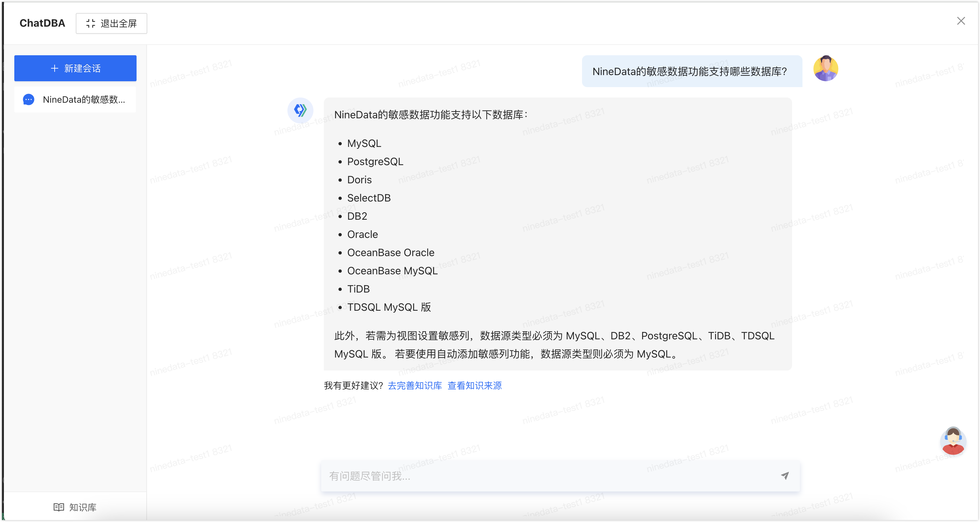
Task: Click the TDSQL MySQL 版 list item
Action: click(x=389, y=307)
